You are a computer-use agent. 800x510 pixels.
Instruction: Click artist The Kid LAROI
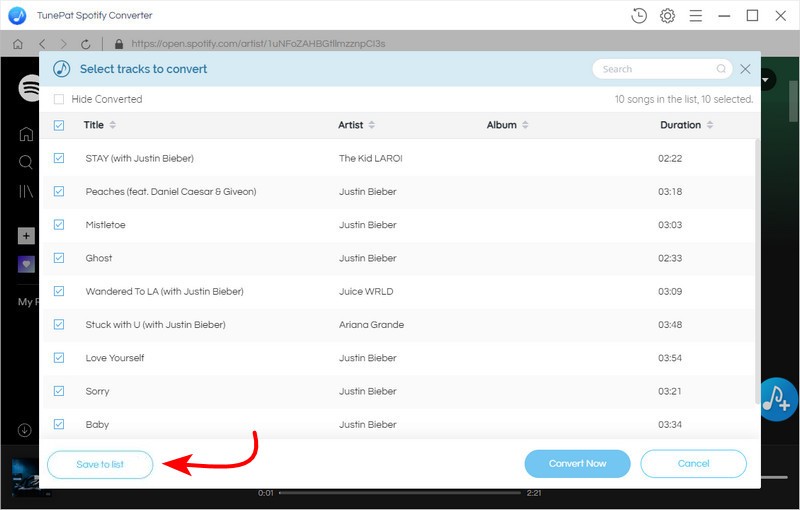pos(371,158)
